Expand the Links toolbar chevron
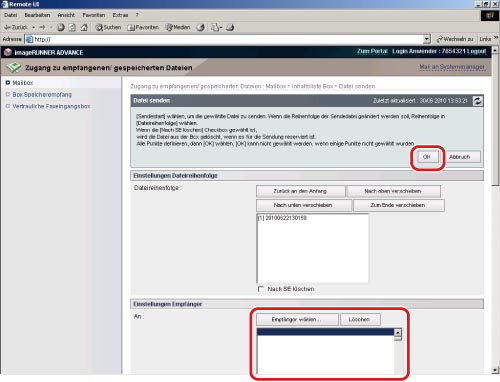Screen dimensions: 500x382 pos(496,38)
